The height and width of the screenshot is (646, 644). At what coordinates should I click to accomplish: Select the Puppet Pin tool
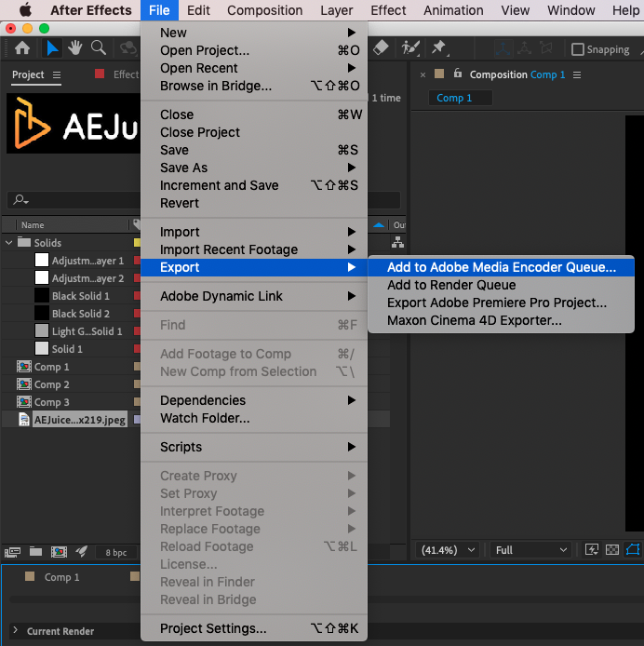pyautogui.click(x=439, y=48)
